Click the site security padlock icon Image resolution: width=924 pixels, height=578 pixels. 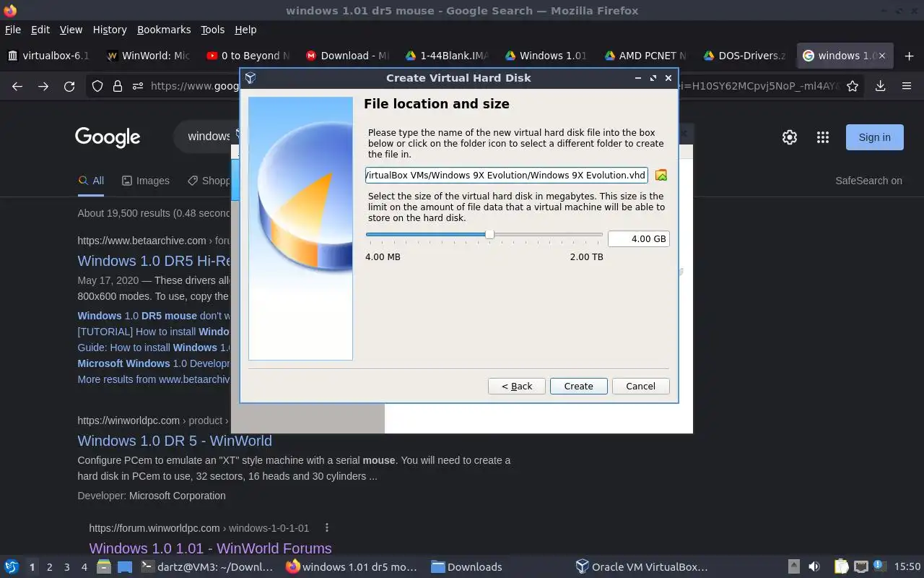(117, 86)
